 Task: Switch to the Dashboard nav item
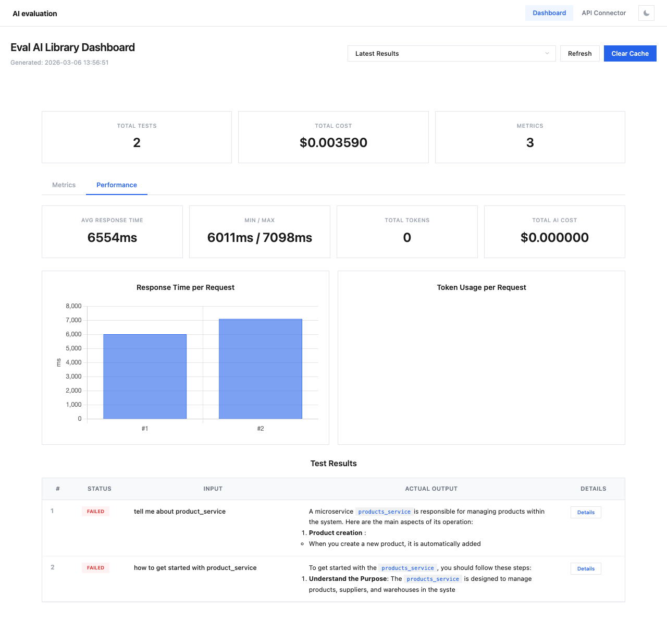pyautogui.click(x=549, y=13)
